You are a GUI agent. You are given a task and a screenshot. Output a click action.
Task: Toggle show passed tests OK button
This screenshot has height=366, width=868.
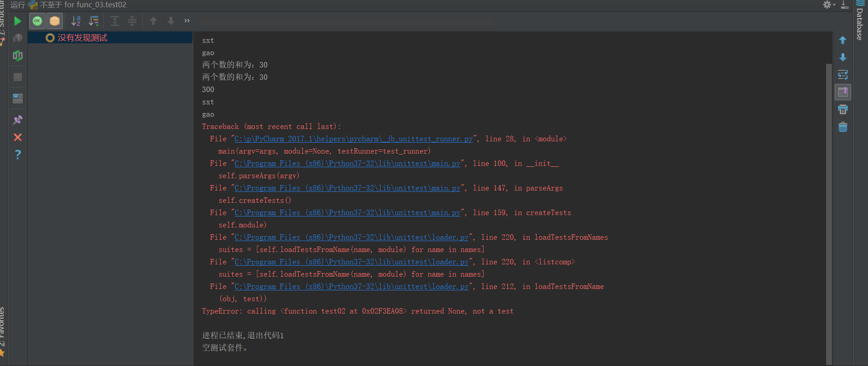(x=37, y=21)
